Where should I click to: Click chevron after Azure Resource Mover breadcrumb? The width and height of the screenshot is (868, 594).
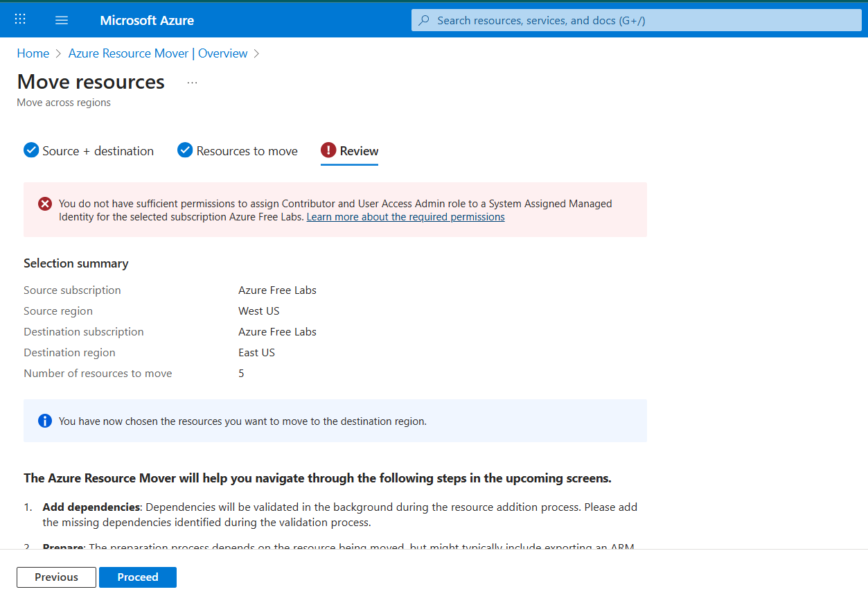click(x=256, y=53)
